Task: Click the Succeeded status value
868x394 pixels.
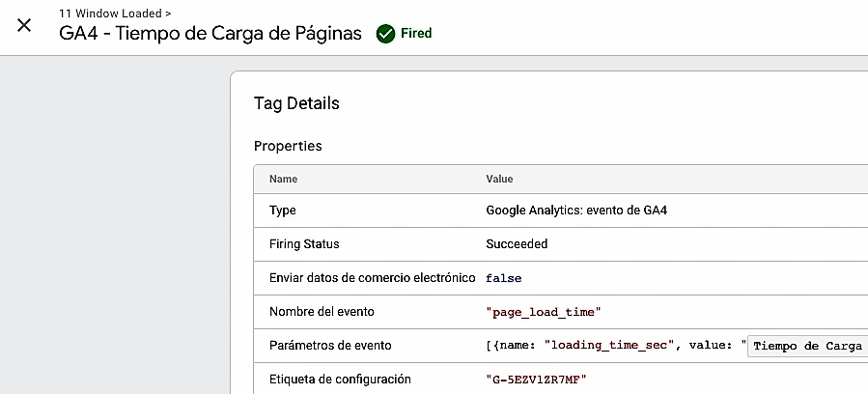Action: point(517,244)
